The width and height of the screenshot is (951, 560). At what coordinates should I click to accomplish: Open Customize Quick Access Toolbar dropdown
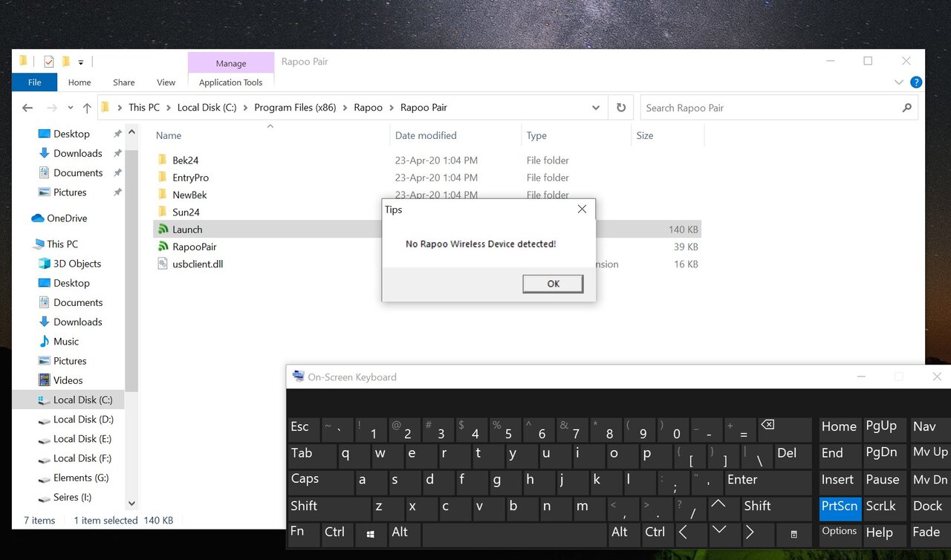tap(81, 62)
